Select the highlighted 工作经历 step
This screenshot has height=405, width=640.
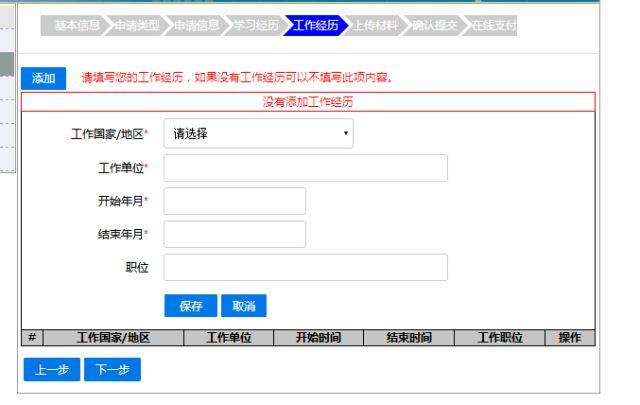[x=317, y=26]
